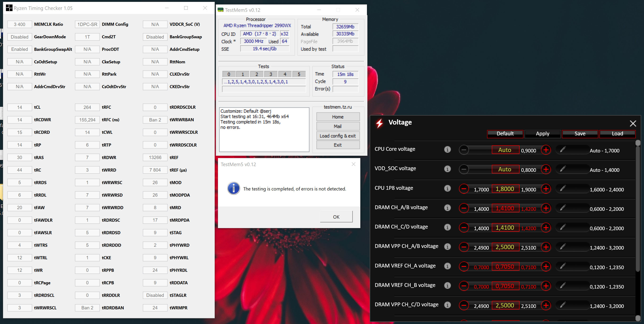Decrease CPU 1P8 voltage with minus button
Viewport: 644px width, 324px height.
tap(464, 189)
